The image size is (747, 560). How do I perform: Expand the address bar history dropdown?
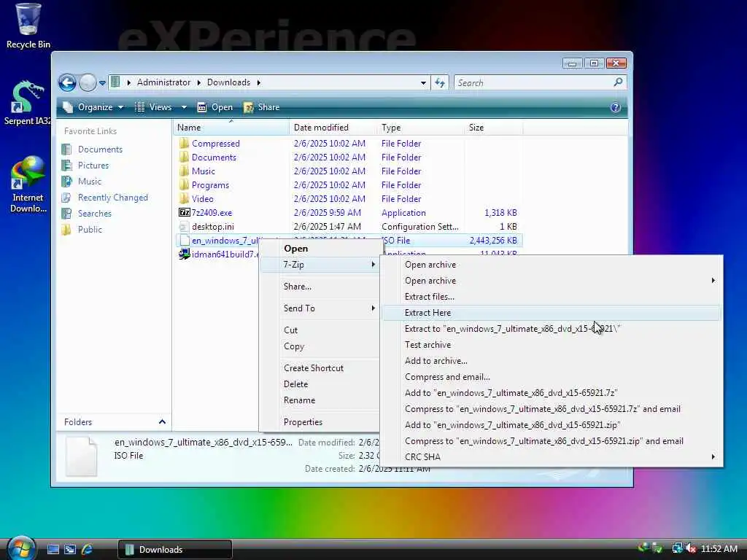click(423, 83)
